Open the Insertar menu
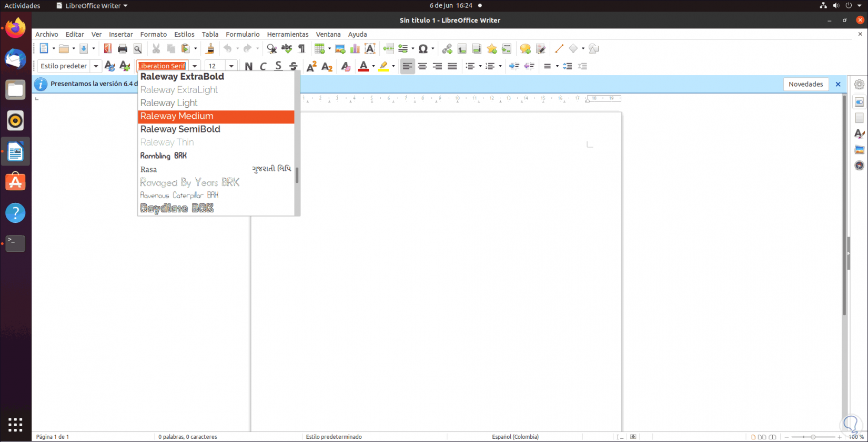This screenshot has height=442, width=868. pyautogui.click(x=120, y=35)
